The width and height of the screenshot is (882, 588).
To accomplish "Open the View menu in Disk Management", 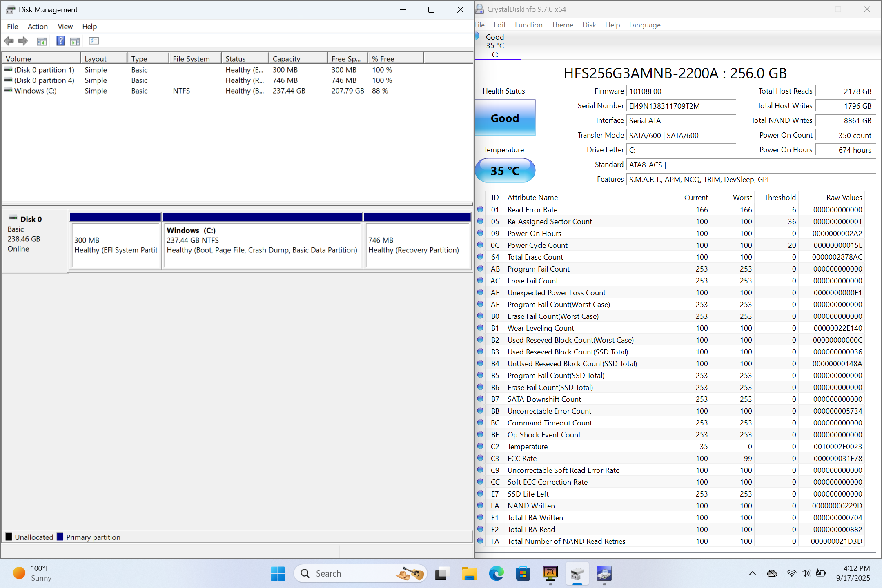I will click(x=65, y=27).
